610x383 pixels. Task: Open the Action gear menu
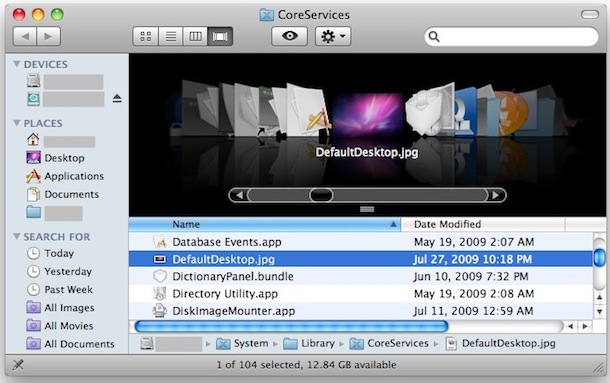333,36
